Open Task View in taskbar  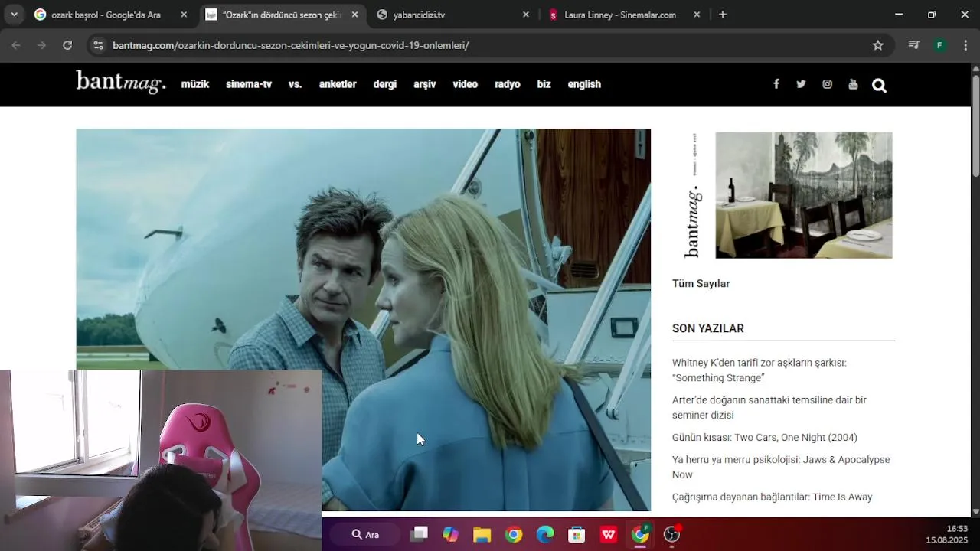(419, 534)
